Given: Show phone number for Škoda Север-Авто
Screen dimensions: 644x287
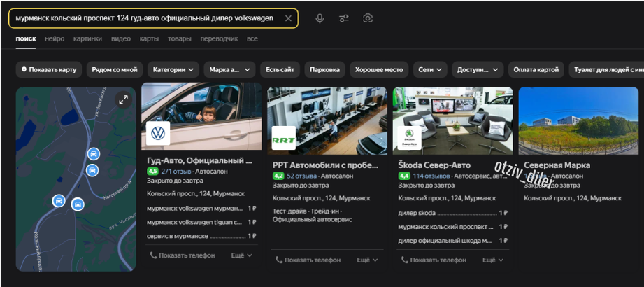Looking at the screenshot, I should (x=434, y=260).
